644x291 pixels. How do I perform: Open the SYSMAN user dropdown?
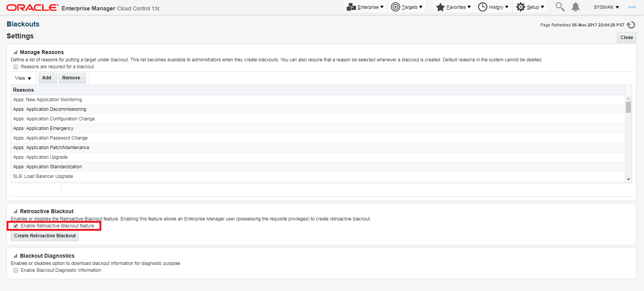[x=606, y=7]
